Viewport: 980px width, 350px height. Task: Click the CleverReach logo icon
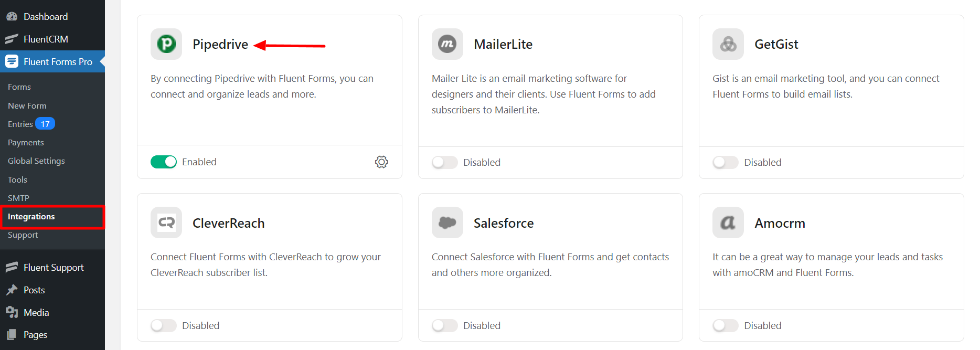pos(166,222)
